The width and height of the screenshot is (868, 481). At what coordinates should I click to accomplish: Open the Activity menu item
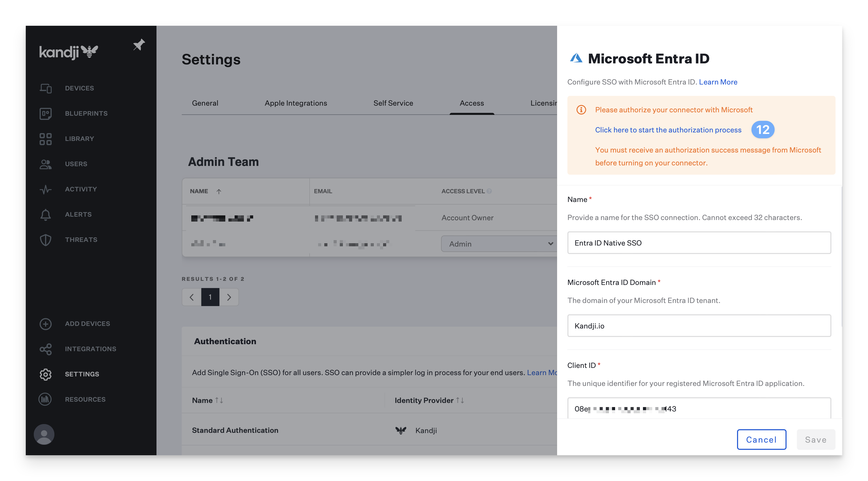(x=81, y=189)
